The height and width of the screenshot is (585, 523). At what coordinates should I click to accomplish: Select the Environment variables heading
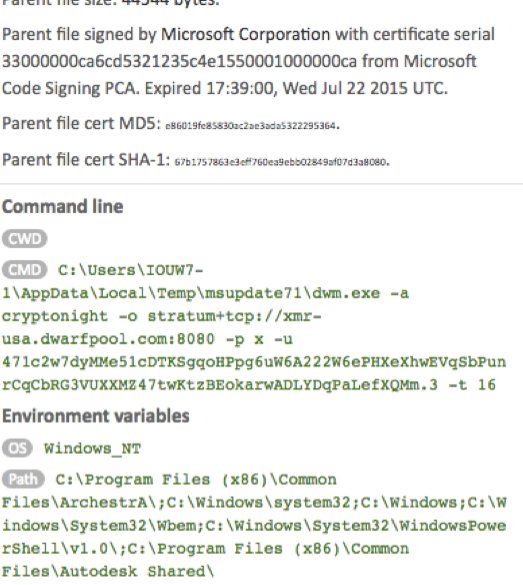click(96, 416)
